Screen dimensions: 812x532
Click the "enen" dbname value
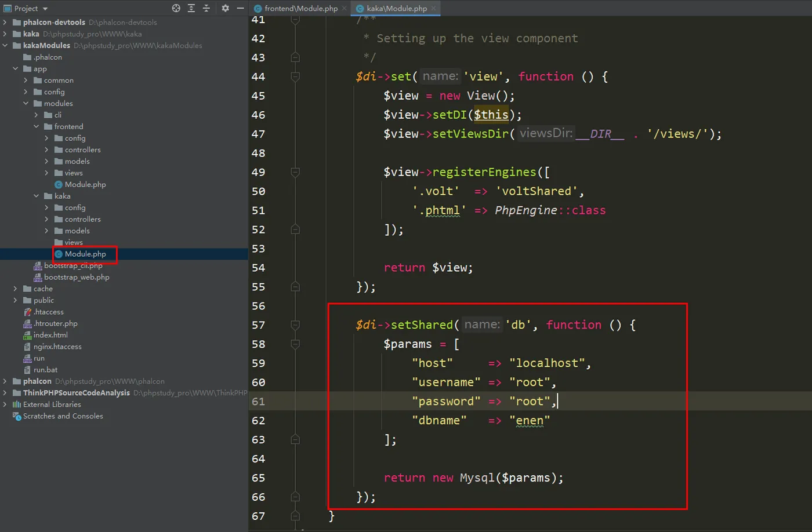click(530, 420)
